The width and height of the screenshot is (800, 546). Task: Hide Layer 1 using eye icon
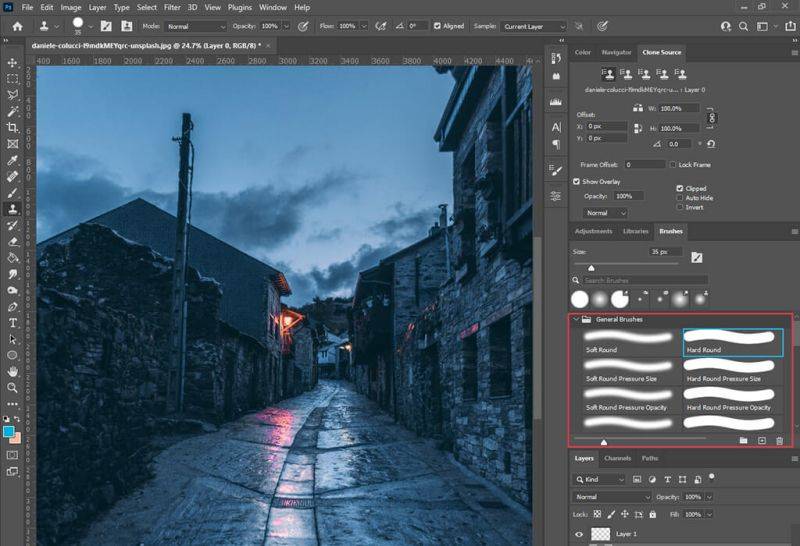click(579, 535)
